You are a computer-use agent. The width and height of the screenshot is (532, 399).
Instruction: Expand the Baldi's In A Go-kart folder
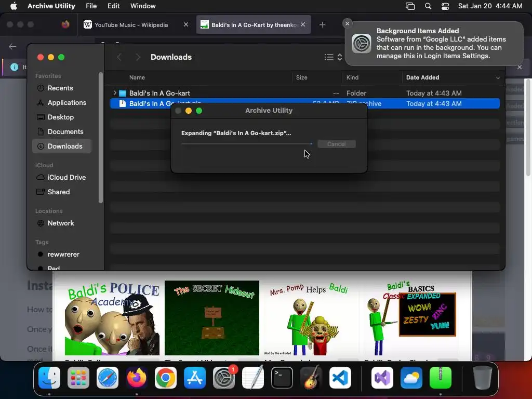click(115, 92)
